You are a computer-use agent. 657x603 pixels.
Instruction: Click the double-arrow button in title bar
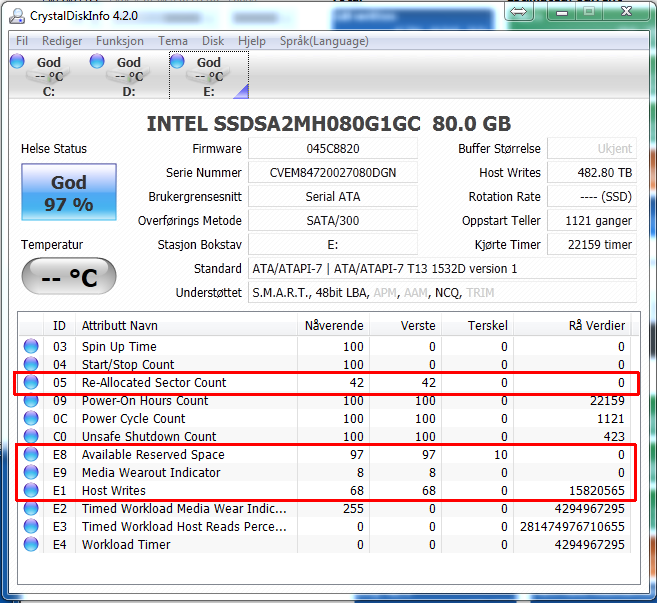(519, 11)
